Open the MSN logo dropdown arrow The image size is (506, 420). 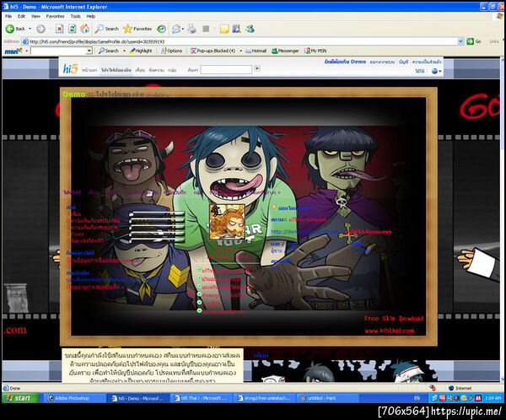pos(27,51)
